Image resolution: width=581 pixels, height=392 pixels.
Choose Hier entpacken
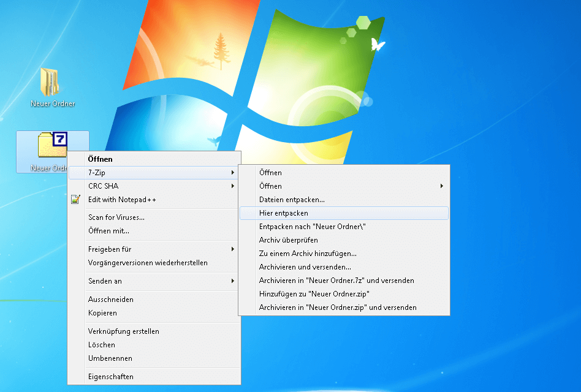click(x=283, y=213)
